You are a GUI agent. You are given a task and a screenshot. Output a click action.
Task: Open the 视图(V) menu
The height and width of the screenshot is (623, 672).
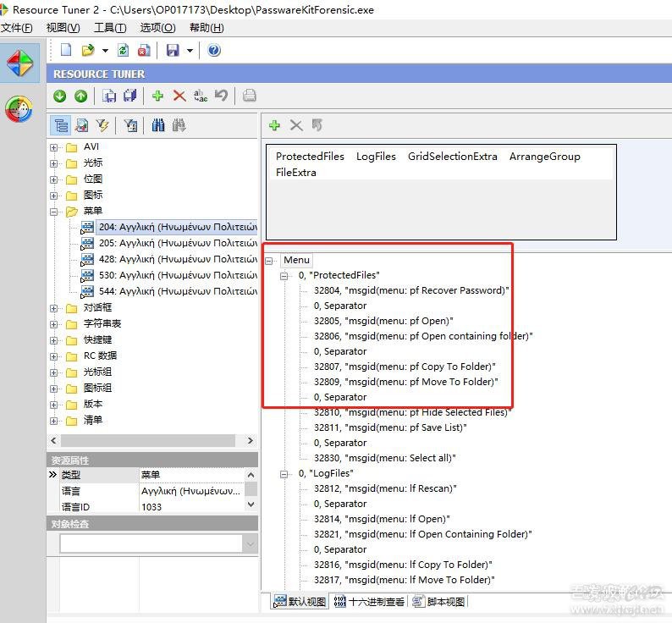pos(63,28)
